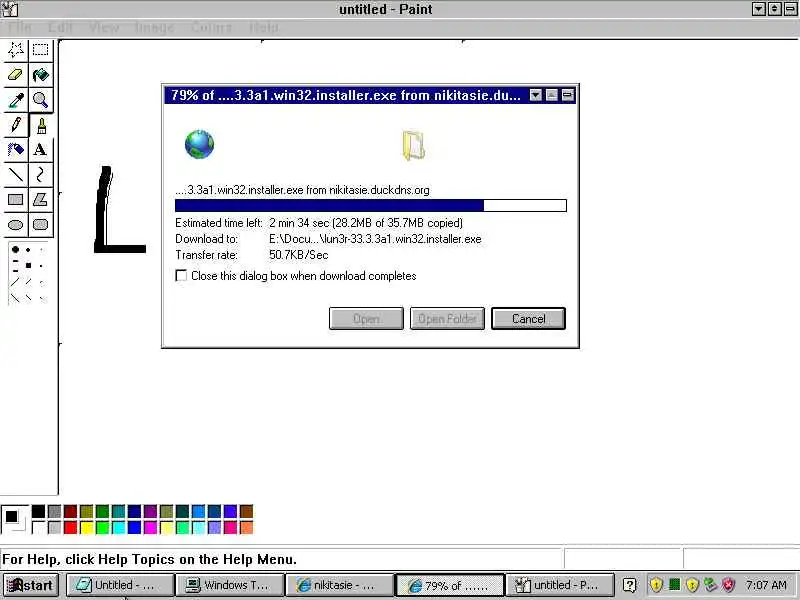
Task: Choose the cyan color swatch
Action: click(118, 527)
